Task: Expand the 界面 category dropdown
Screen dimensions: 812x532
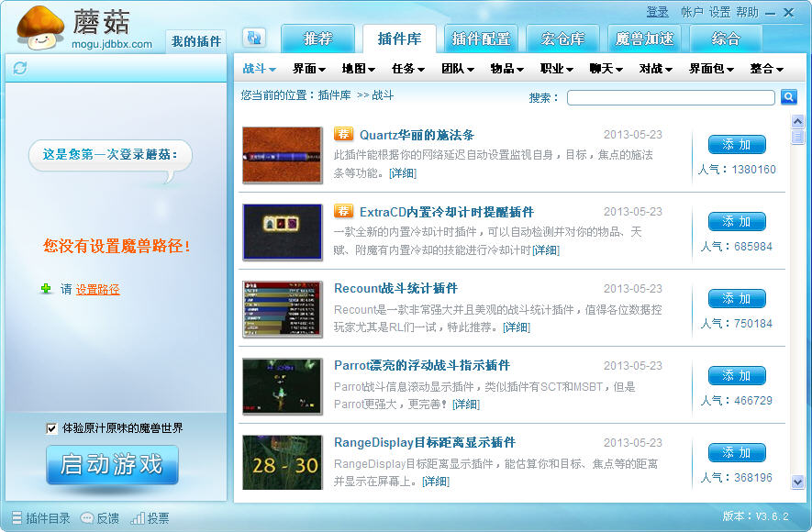Action: tap(309, 69)
